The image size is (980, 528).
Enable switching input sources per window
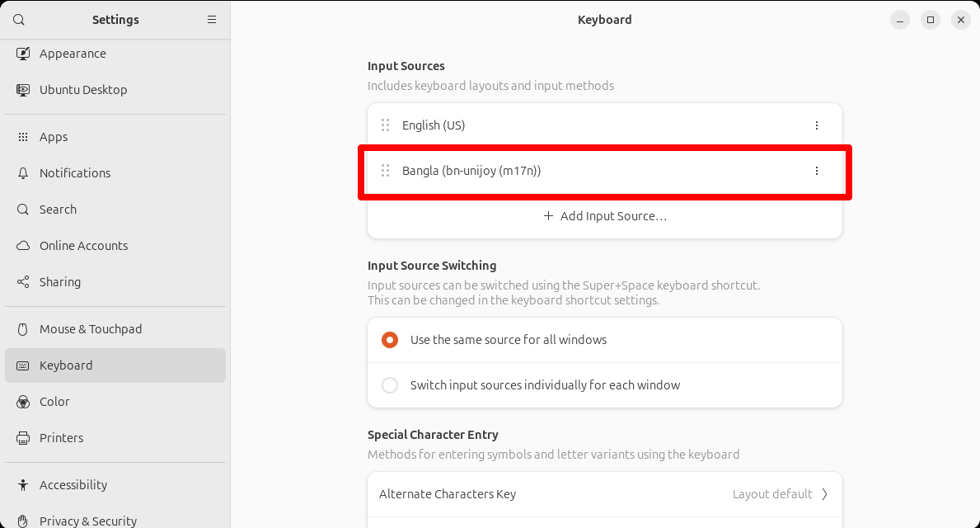[389, 384]
